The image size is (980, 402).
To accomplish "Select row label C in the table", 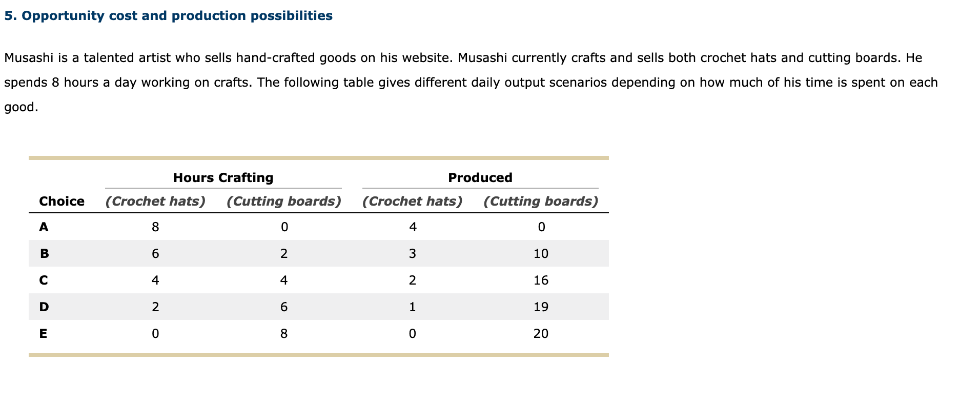I will (44, 280).
